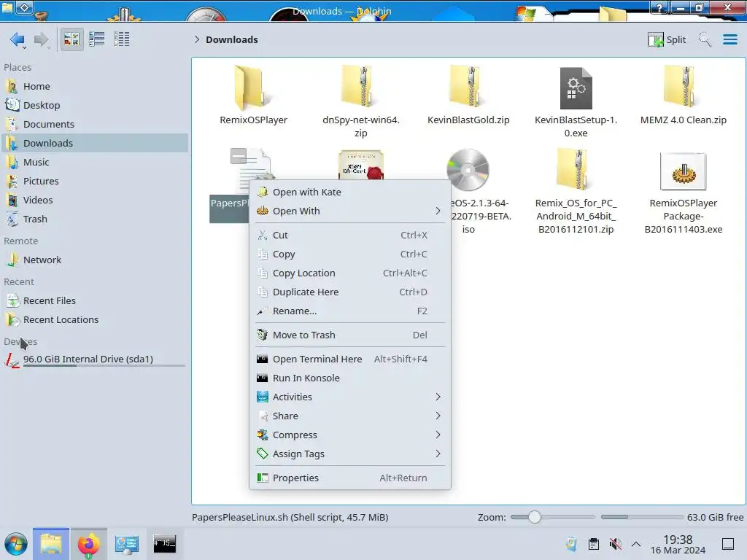Choose Copy from the context menu
This screenshot has height=560, width=747.
(x=349, y=254)
